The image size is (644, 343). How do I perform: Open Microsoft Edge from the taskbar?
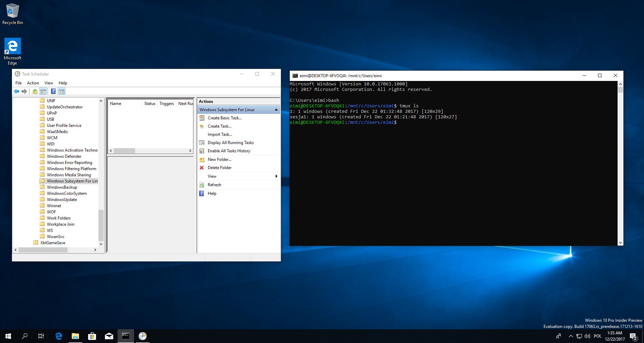[x=59, y=336]
